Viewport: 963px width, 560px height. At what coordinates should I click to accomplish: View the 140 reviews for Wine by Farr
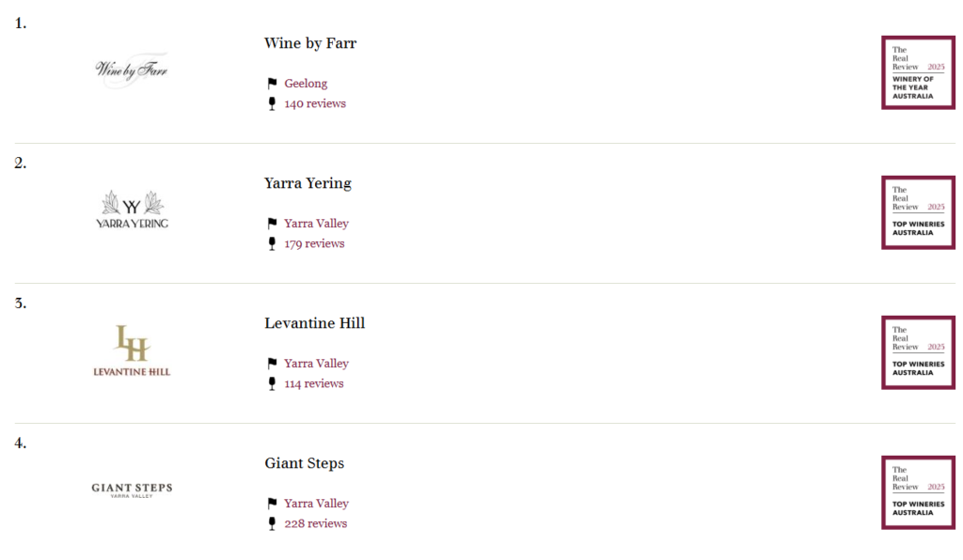point(315,103)
